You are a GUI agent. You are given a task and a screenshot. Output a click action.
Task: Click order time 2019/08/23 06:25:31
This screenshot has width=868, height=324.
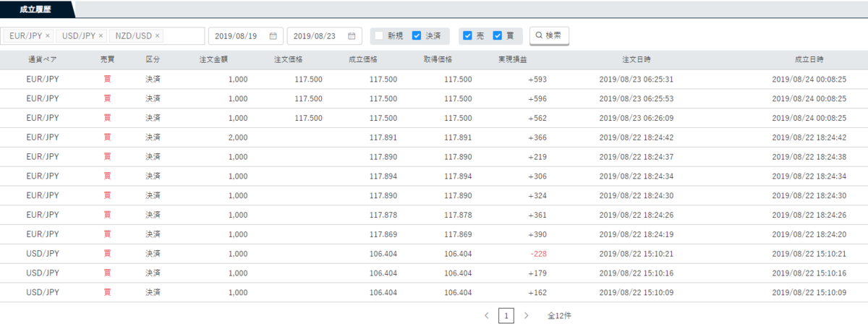point(637,80)
